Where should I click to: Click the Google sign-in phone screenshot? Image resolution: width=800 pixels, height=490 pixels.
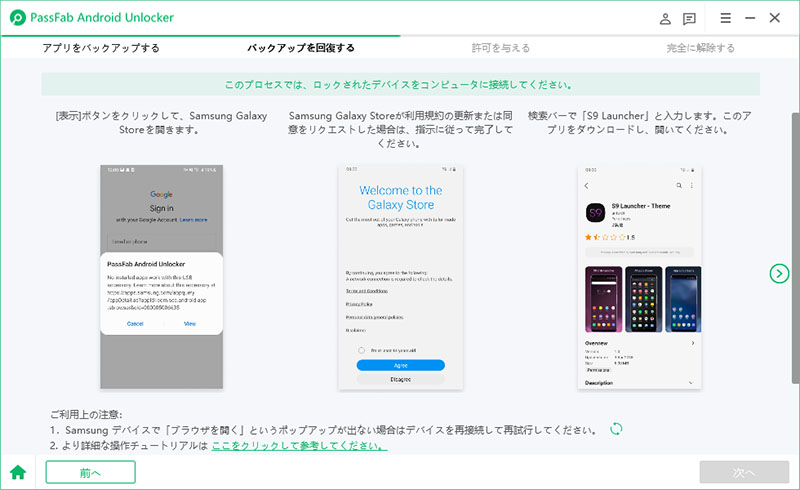point(161,277)
